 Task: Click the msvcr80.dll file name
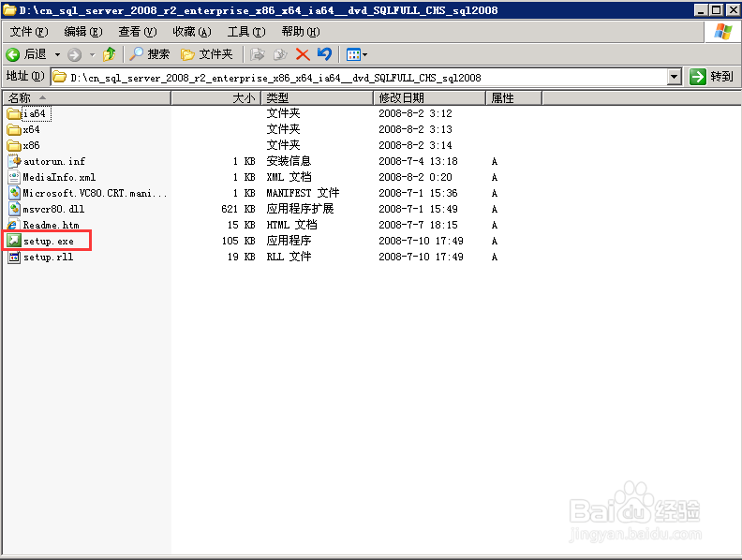(x=53, y=209)
